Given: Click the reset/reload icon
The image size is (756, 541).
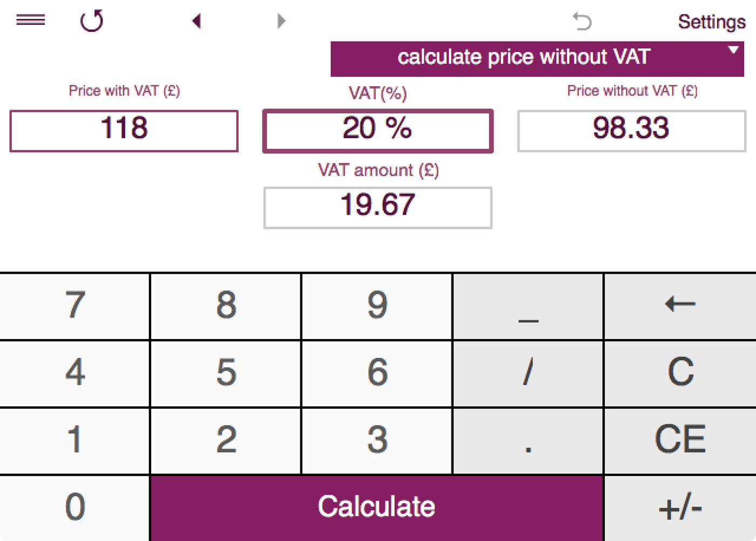Looking at the screenshot, I should pos(91,21).
